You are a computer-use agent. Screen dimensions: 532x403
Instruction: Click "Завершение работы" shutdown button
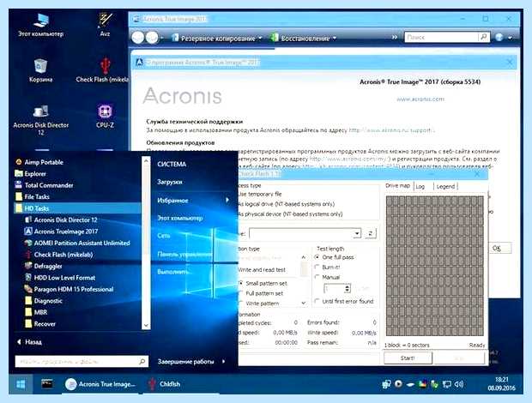pos(185,361)
